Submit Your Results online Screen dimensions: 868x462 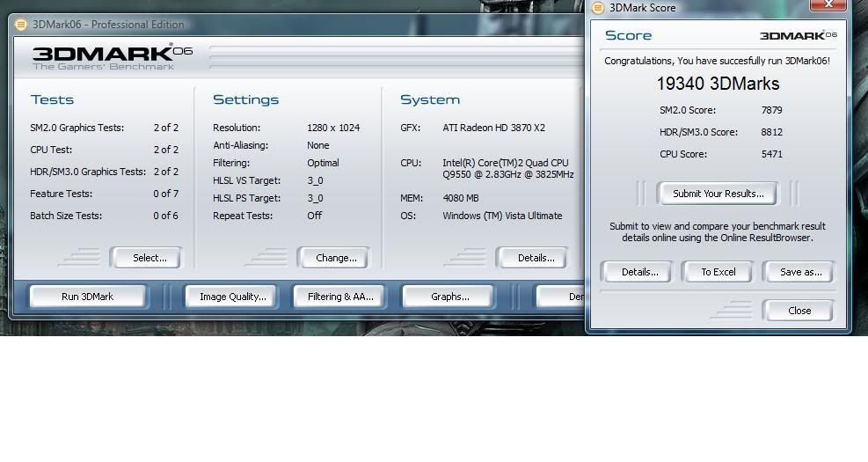tap(718, 194)
